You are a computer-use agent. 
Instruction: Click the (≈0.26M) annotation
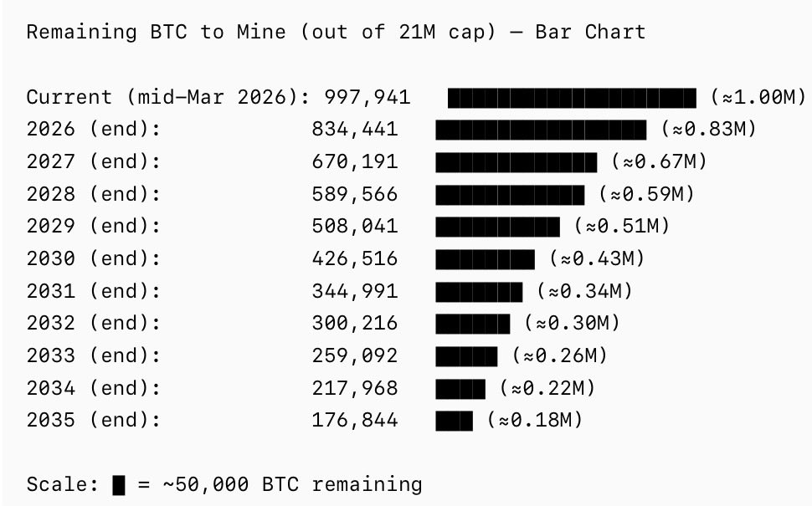point(559,355)
